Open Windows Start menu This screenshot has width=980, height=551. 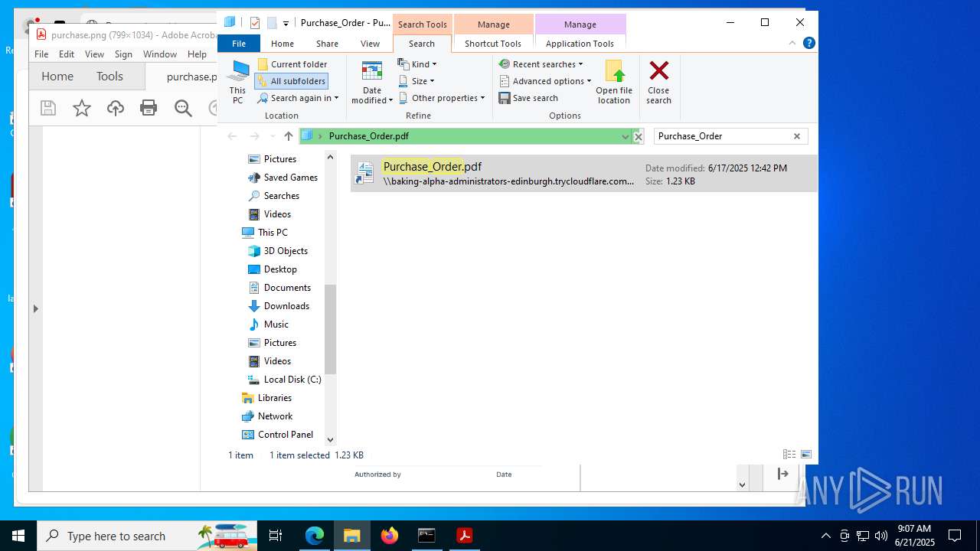(x=18, y=536)
